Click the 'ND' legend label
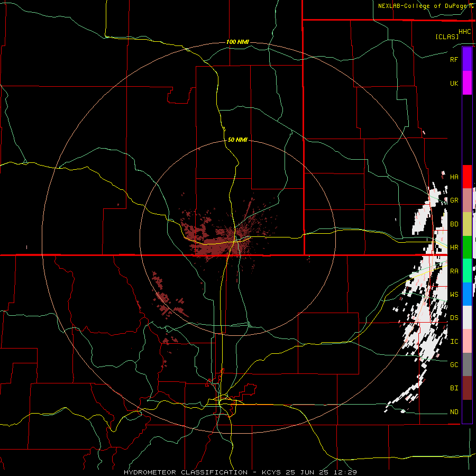 pyautogui.click(x=454, y=412)
